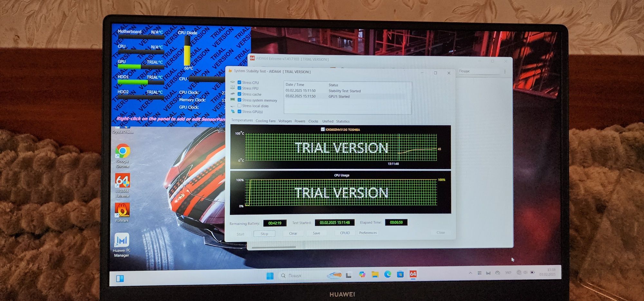The image size is (644, 301).
Task: Toggle the KXG60ZNV512G TOSHIBA graph checkbox
Action: point(323,129)
